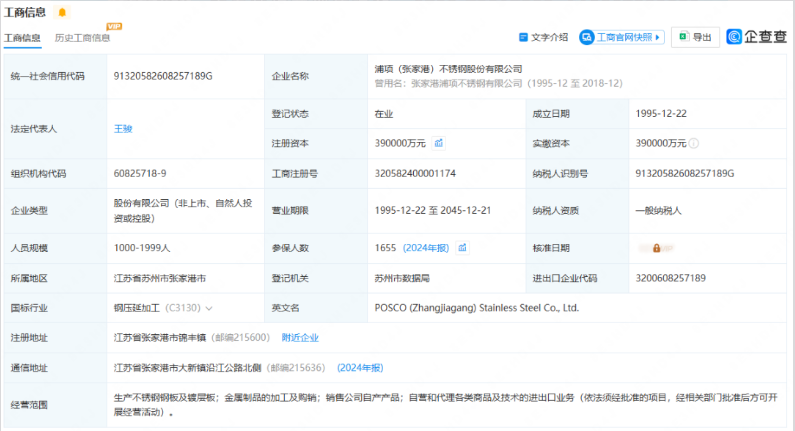
Task: Click the 导出 export button
Action: point(695,37)
